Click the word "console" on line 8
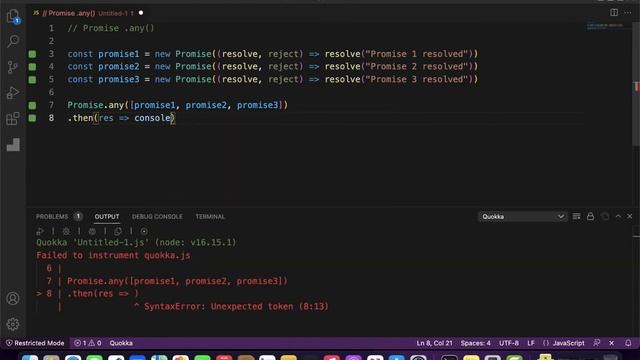The width and height of the screenshot is (640, 360). (x=152, y=118)
